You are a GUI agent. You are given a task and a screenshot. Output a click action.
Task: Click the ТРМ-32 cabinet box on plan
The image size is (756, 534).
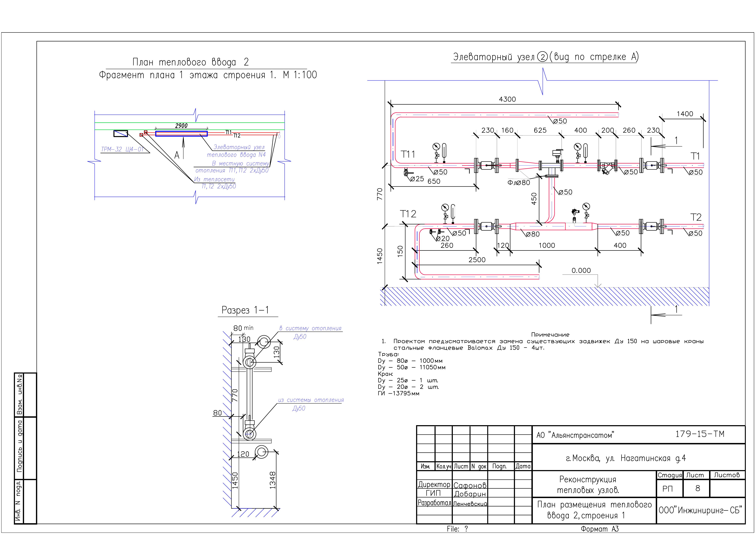tap(121, 134)
